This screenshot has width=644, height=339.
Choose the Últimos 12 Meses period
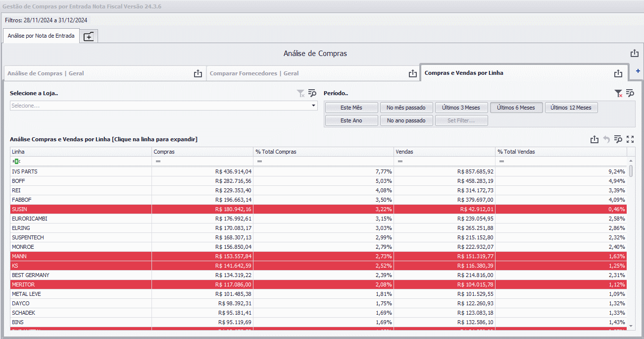tap(571, 108)
